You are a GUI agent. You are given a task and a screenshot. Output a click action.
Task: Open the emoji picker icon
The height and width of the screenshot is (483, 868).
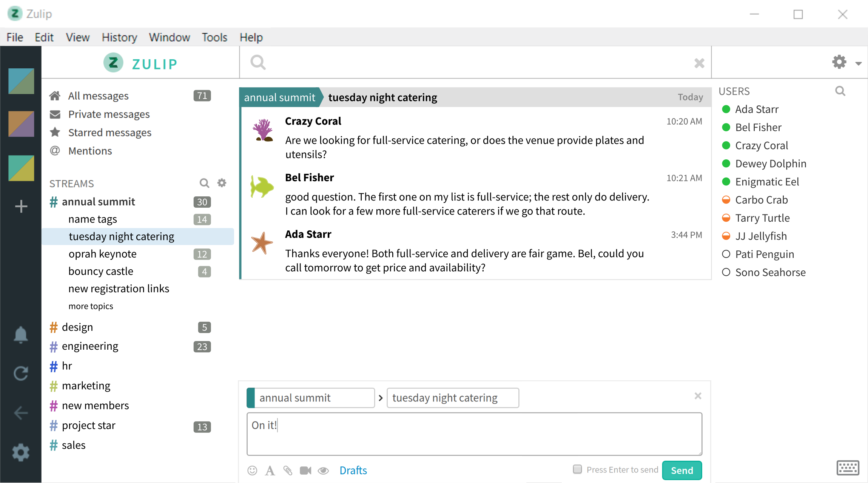coord(252,470)
